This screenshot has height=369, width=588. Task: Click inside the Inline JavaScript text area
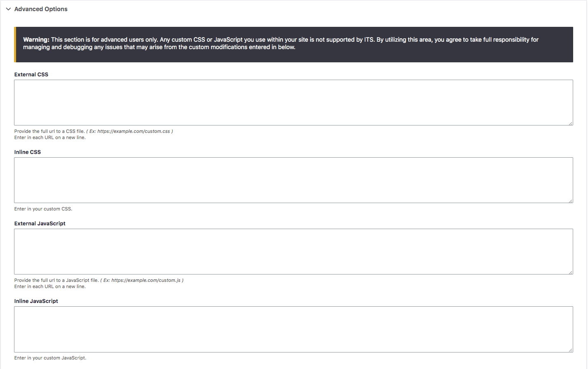tap(293, 329)
